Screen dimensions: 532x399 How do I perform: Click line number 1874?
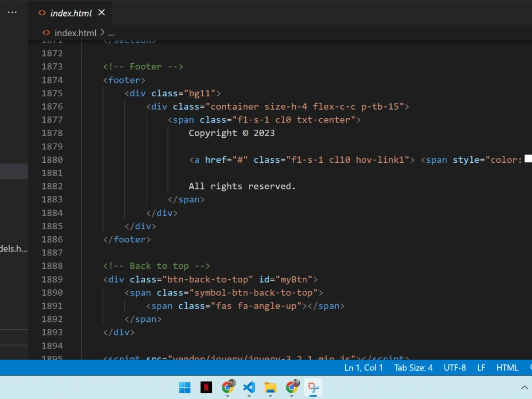pyautogui.click(x=52, y=80)
